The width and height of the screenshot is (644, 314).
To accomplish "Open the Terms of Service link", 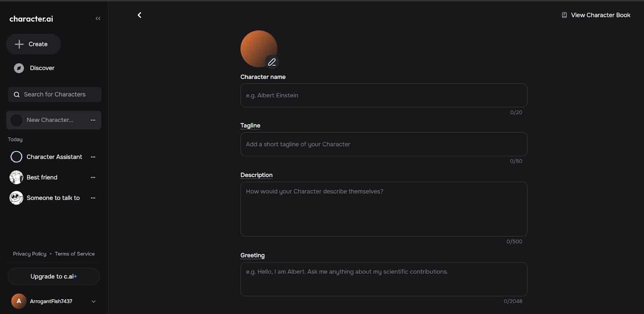I will pyautogui.click(x=75, y=254).
